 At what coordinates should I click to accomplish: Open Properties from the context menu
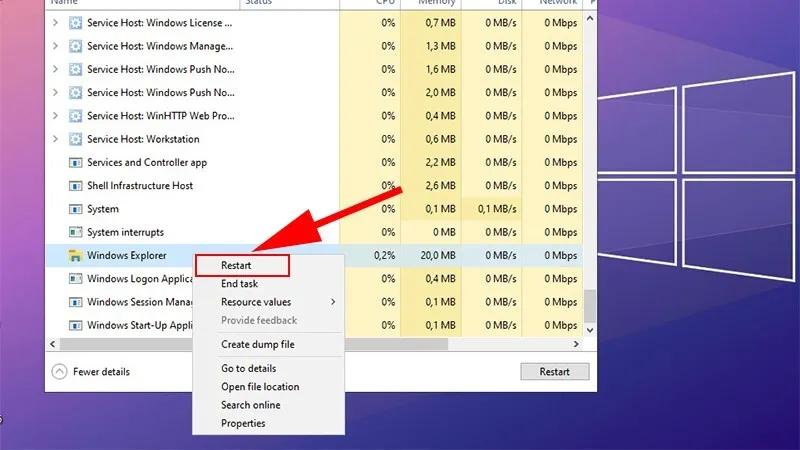pyautogui.click(x=268, y=423)
